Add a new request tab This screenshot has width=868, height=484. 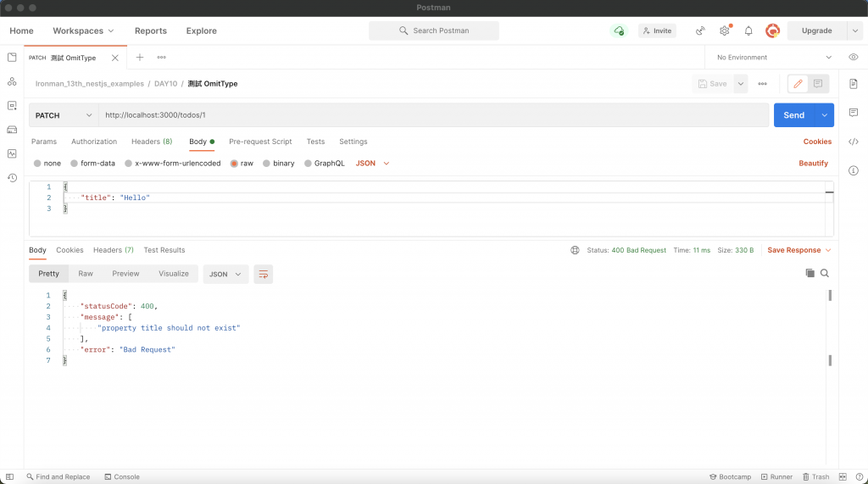(x=140, y=57)
